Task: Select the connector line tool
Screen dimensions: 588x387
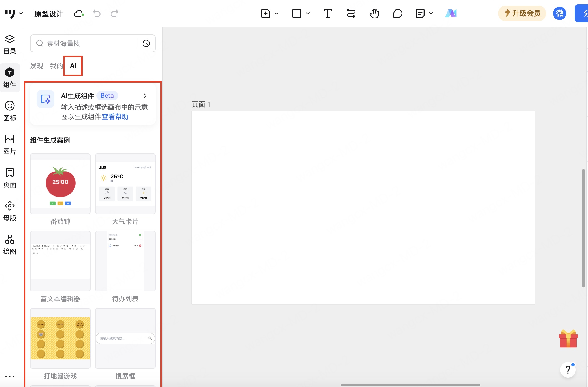Action: [x=351, y=13]
